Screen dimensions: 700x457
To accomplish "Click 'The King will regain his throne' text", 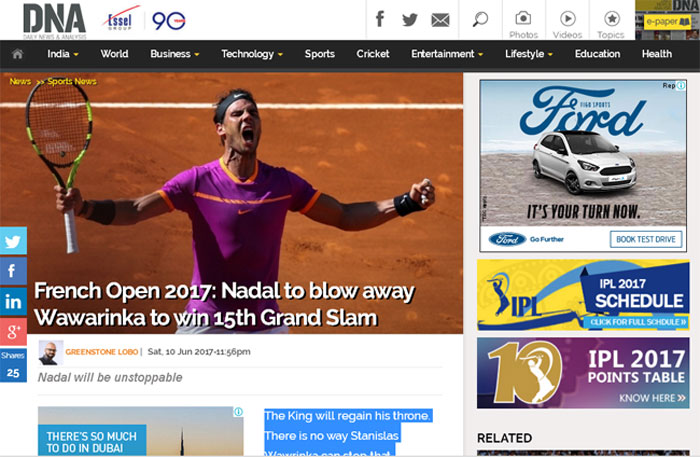I will 347,415.
